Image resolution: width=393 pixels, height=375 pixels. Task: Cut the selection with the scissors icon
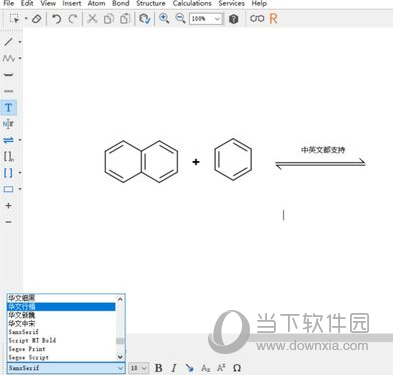[x=92, y=18]
